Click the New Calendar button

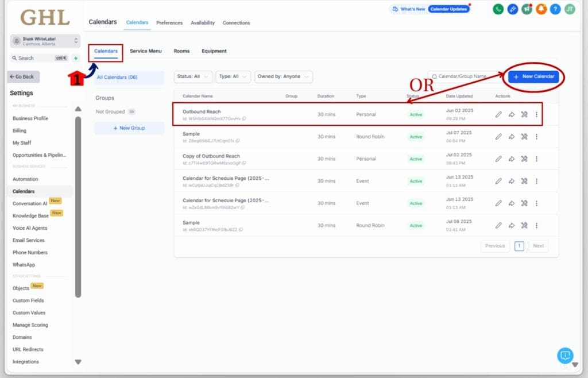coord(533,76)
